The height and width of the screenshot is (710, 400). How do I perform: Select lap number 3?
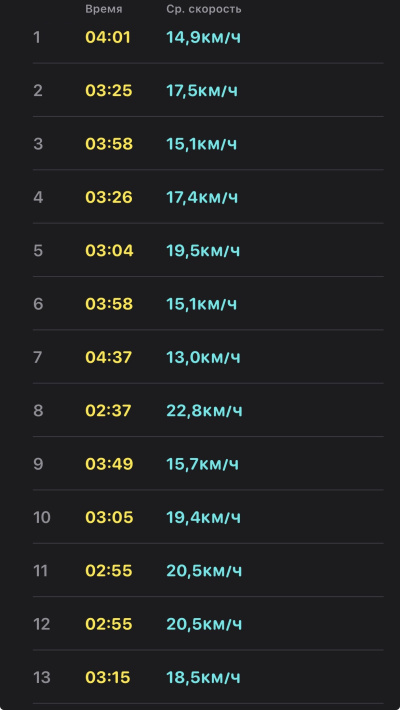pos(38,144)
